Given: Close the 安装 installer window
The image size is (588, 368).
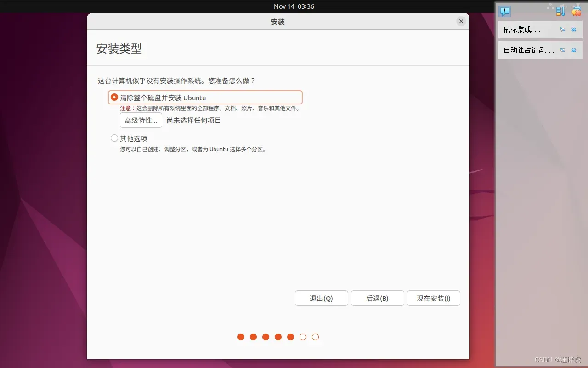Looking at the screenshot, I should point(461,21).
